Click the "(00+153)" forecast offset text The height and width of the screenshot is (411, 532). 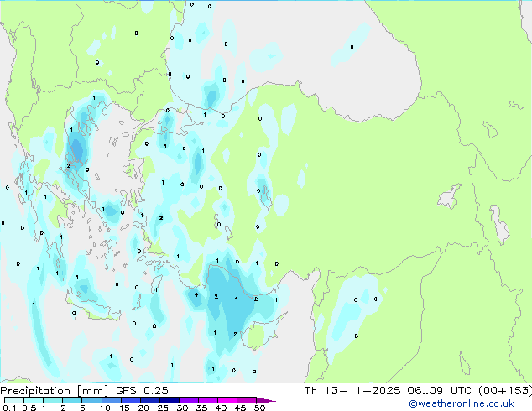click(505, 391)
